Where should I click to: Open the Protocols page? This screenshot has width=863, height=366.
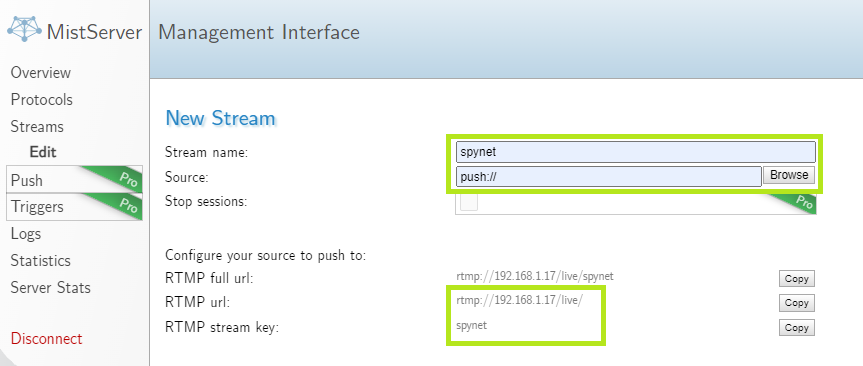[42, 100]
